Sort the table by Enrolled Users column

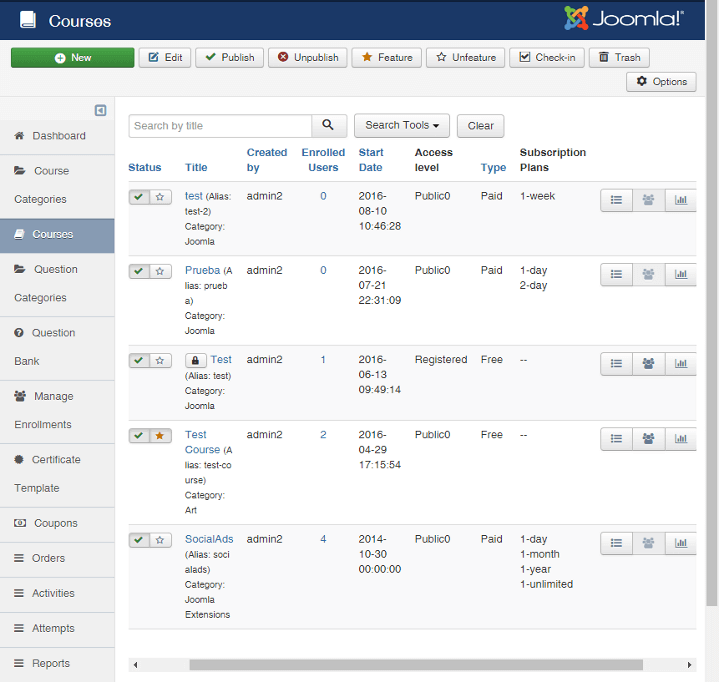point(323,160)
